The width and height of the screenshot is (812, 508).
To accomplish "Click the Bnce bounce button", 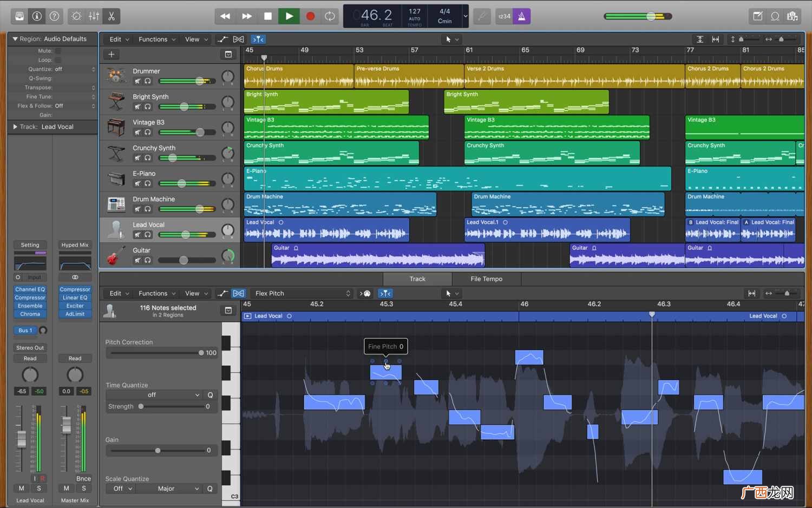I will [x=83, y=478].
